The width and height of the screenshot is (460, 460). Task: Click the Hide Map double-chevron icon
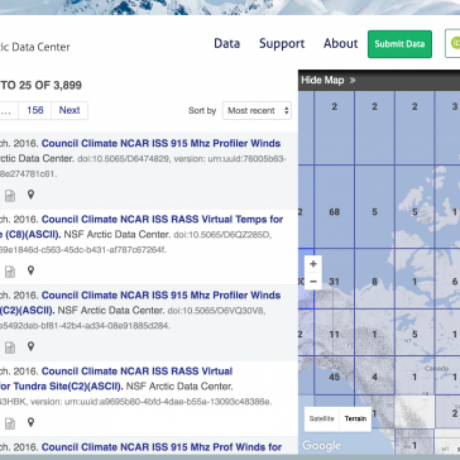pos(352,80)
